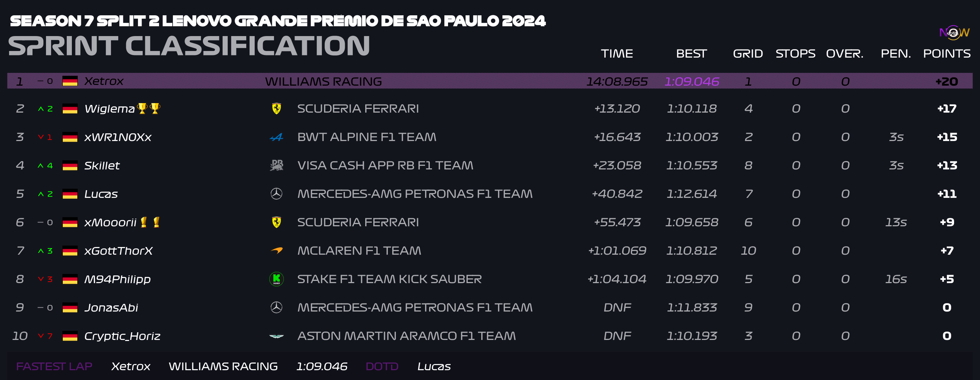The image size is (980, 380).
Task: Click the purple highlighted fastest lap 1:09.046
Action: pyautogui.click(x=692, y=81)
